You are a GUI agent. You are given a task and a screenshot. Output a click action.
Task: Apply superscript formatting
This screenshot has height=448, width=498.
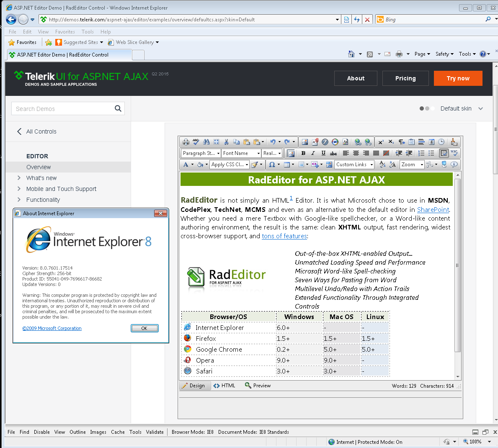coord(381,142)
